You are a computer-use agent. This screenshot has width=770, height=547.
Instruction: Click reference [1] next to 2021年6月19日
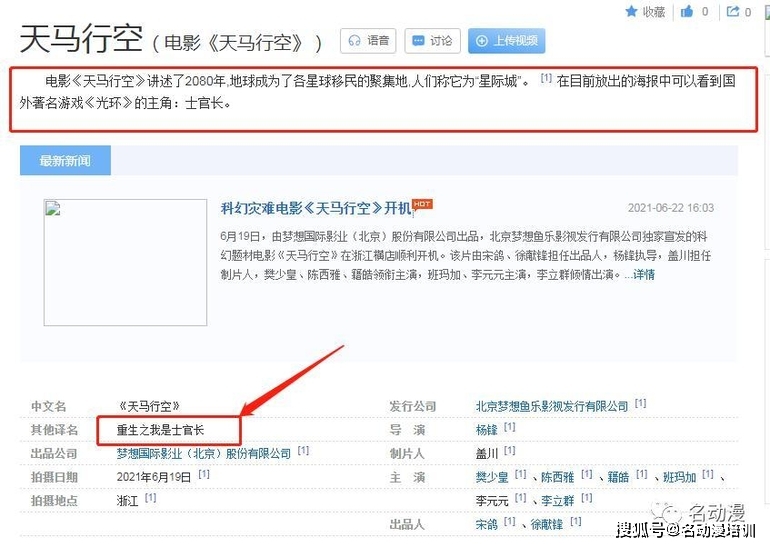[x=204, y=474]
